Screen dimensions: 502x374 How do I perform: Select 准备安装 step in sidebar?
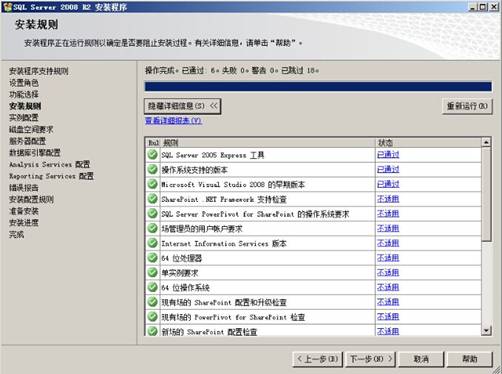click(x=24, y=211)
